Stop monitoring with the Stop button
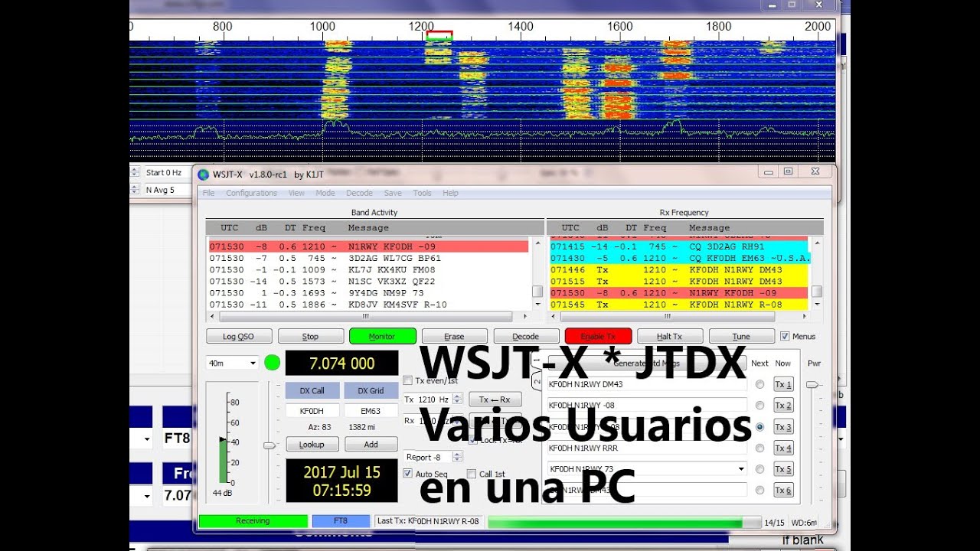Image resolution: width=980 pixels, height=551 pixels. tap(310, 336)
